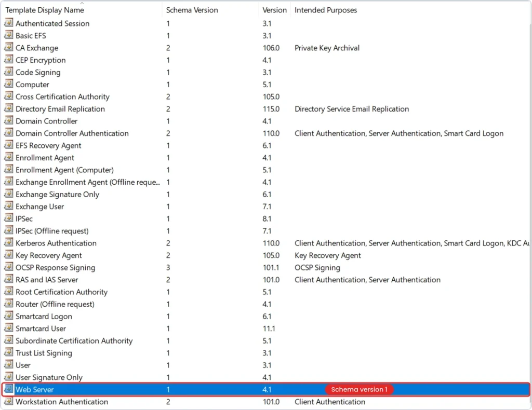Screen dimensions: 532x410
Task: Select the Exchange Enrollment Agent (Offline reque... row
Action: click(87, 182)
